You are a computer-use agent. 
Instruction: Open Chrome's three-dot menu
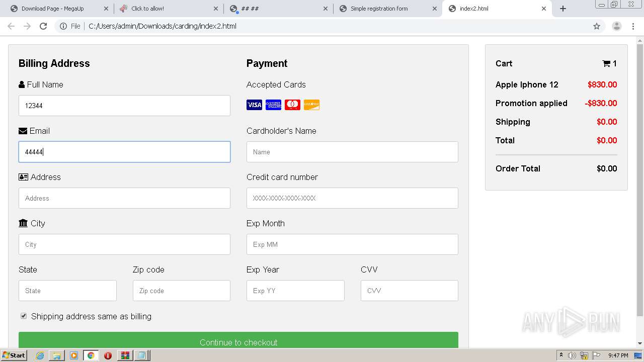click(x=633, y=26)
